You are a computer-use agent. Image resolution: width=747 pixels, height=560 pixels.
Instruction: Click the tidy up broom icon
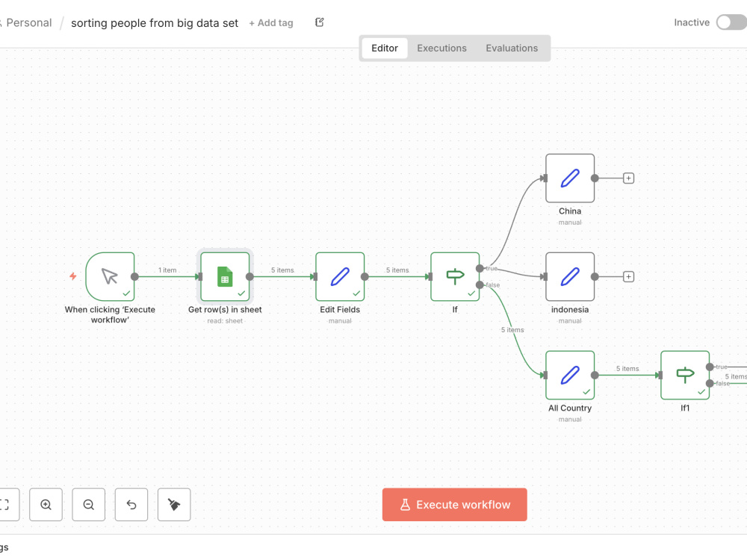[x=174, y=504]
